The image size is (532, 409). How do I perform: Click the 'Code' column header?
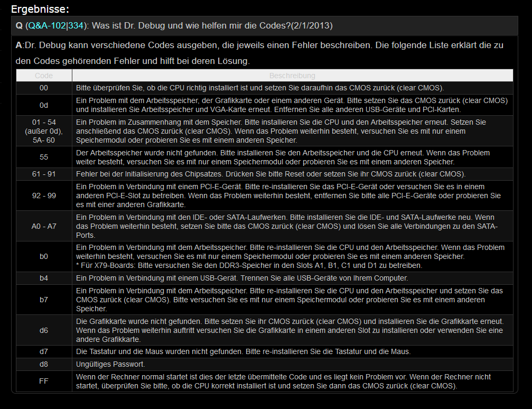(44, 76)
